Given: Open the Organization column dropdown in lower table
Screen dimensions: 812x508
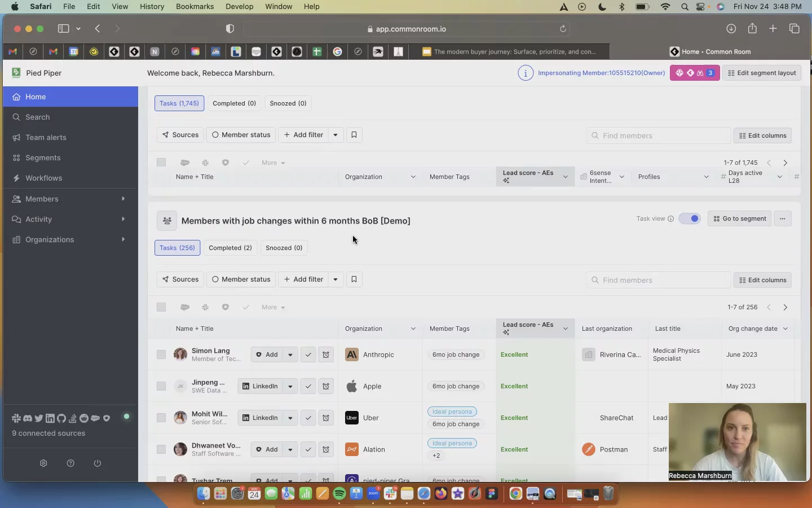Looking at the screenshot, I should [x=413, y=329].
